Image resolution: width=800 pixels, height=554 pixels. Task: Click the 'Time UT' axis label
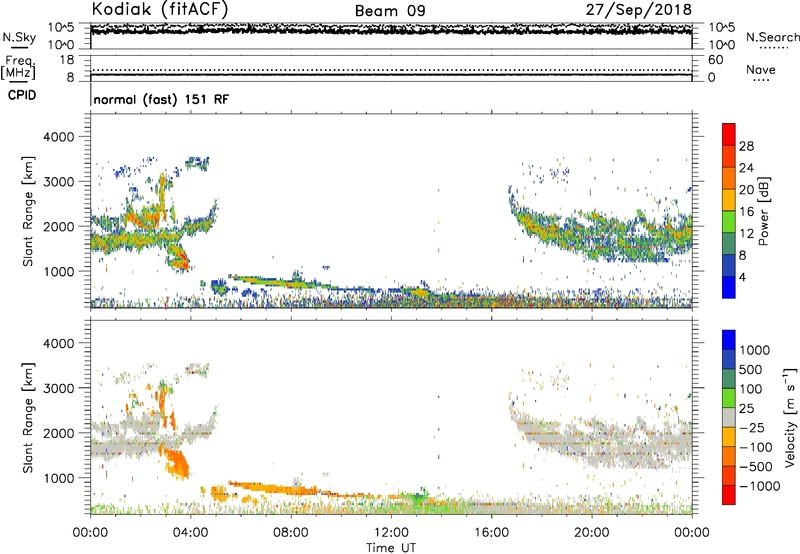point(391,547)
